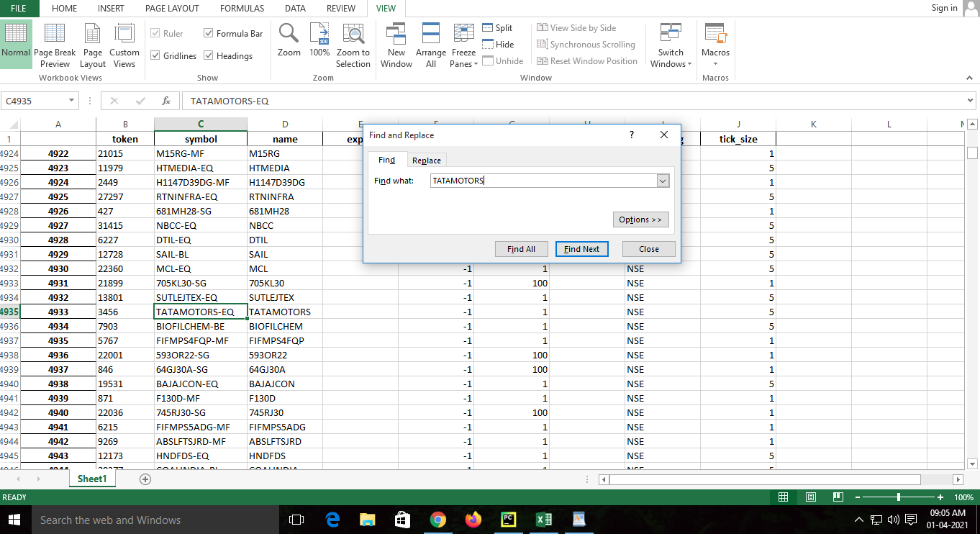Select cell with token 3456

[125, 312]
